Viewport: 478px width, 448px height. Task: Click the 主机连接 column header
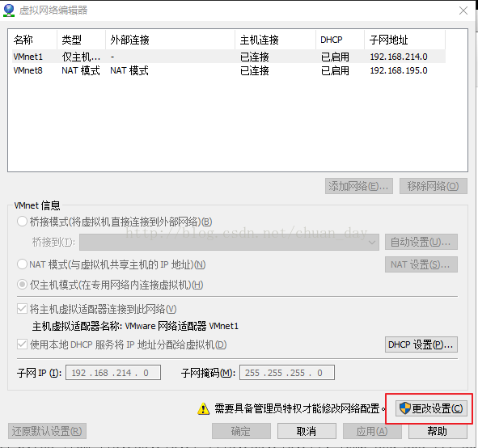[x=275, y=40]
